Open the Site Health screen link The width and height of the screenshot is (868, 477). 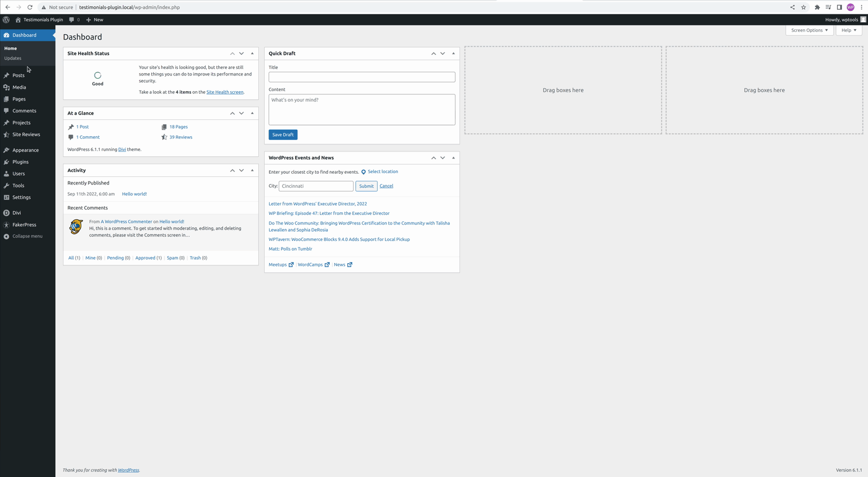225,92
